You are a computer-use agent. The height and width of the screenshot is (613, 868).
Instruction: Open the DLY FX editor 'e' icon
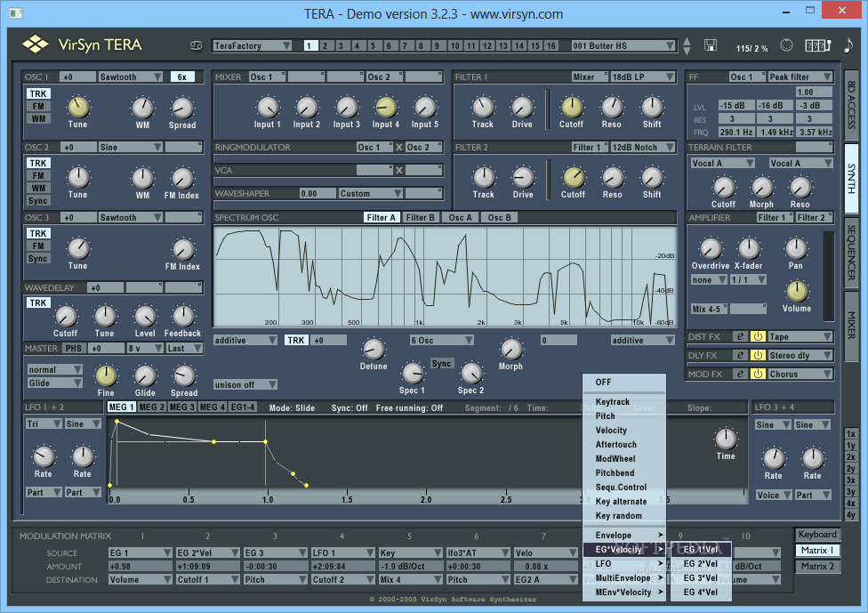point(740,355)
